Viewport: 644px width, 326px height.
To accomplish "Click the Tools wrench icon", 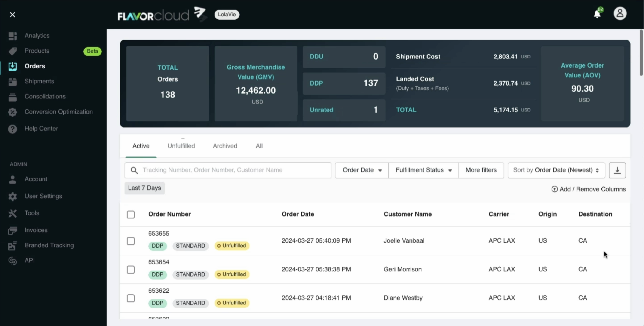I will [12, 213].
